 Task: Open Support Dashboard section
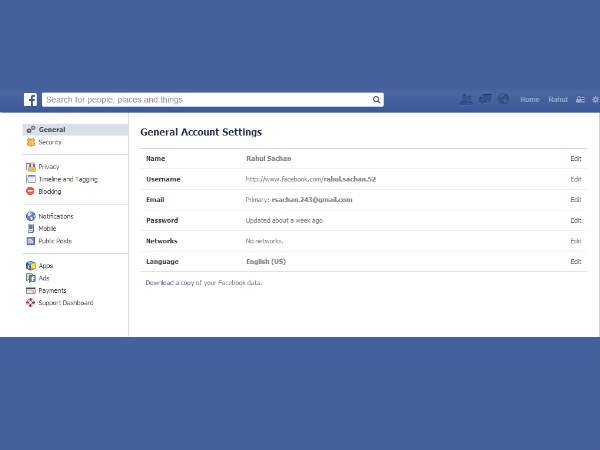point(66,303)
